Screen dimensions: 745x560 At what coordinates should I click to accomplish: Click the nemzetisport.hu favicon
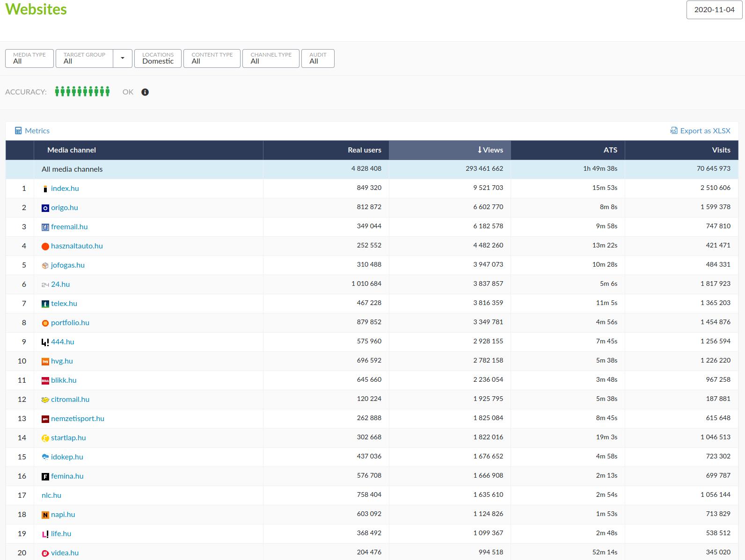click(x=45, y=419)
